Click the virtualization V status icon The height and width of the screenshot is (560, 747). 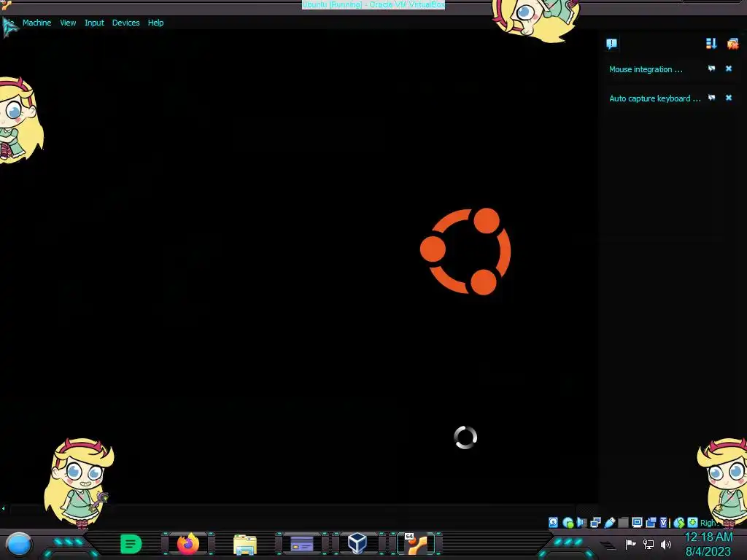[x=663, y=522]
